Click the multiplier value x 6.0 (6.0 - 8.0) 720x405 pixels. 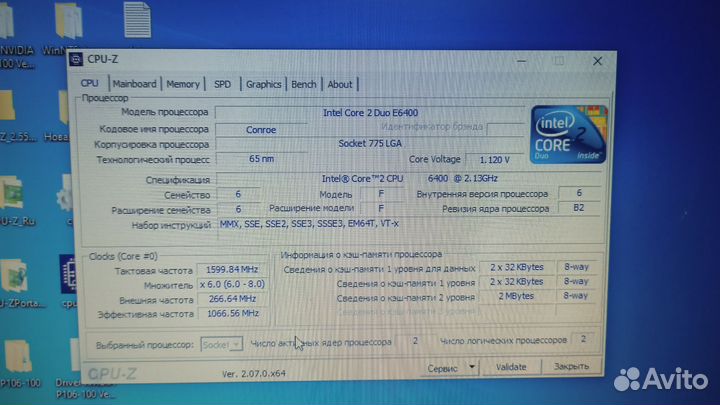pyautogui.click(x=232, y=284)
